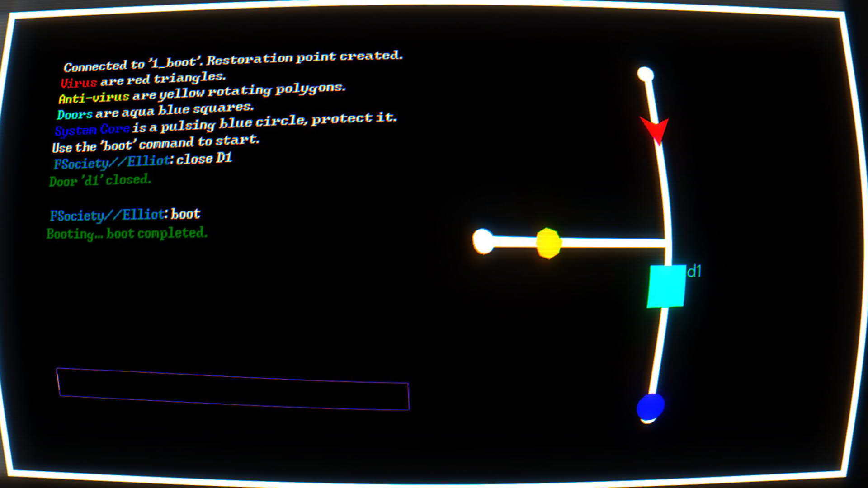Select the blue System Core circle
This screenshot has width=868, height=488.
click(651, 407)
